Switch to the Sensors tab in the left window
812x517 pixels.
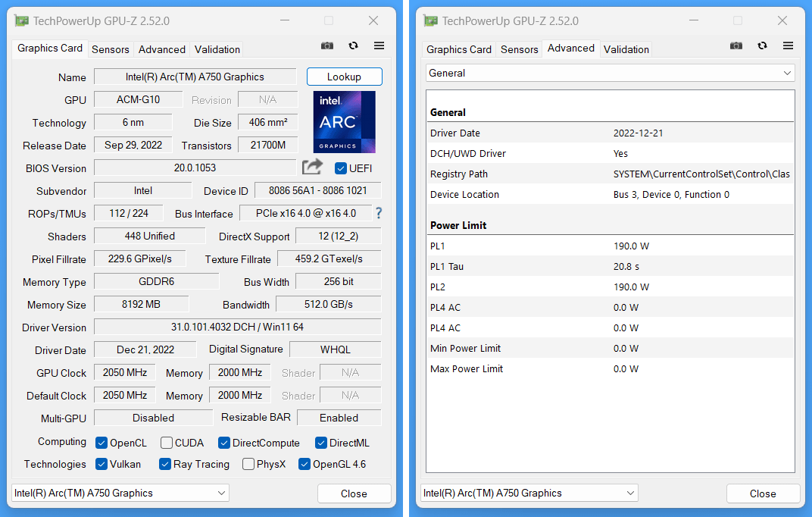coord(111,49)
